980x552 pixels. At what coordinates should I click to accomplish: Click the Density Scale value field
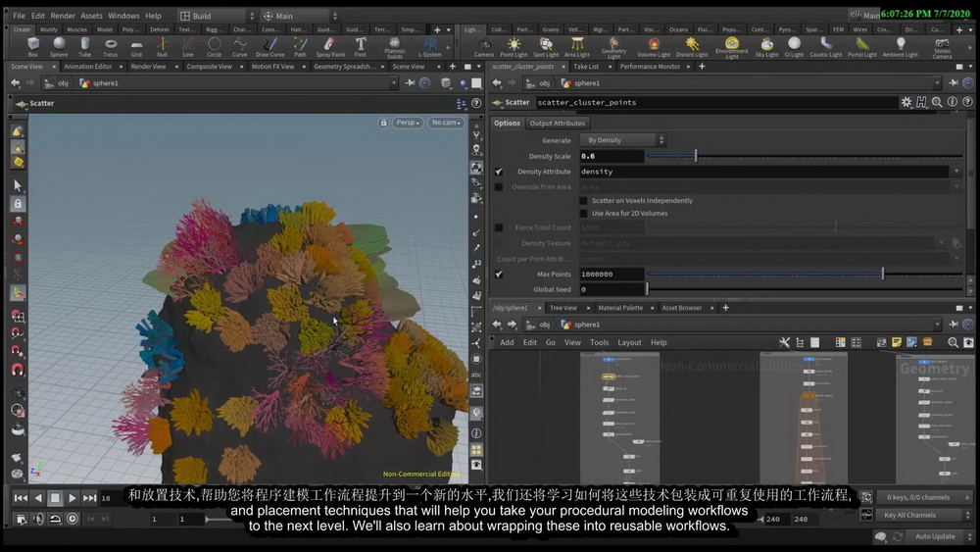coord(612,156)
